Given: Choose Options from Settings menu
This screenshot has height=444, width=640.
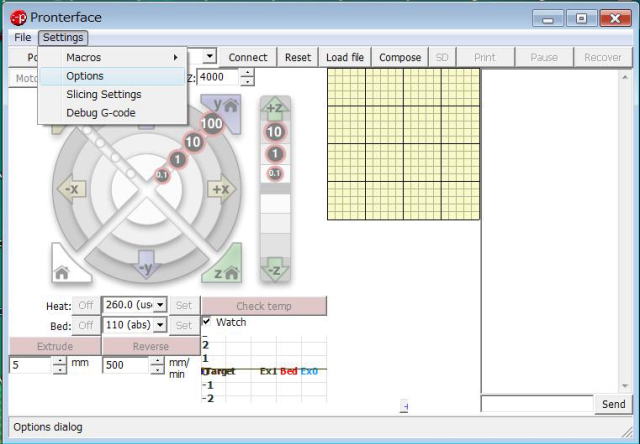Looking at the screenshot, I should pos(113,76).
